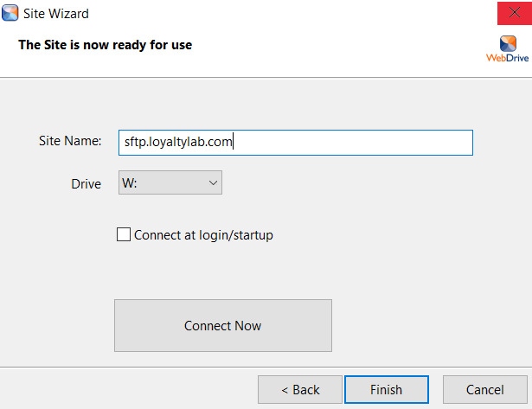Click the 'Drive' label

tap(86, 183)
